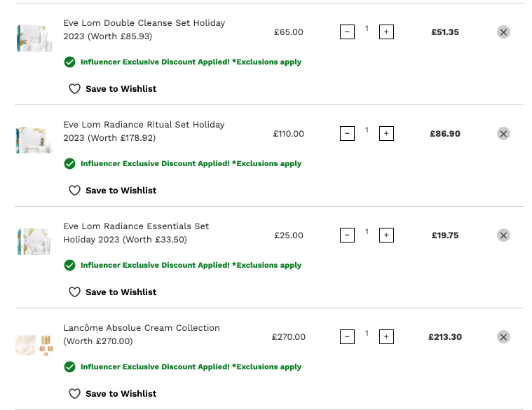Increase quantity of Radiance Essentials Set
This screenshot has height=410, width=532.
tap(386, 235)
